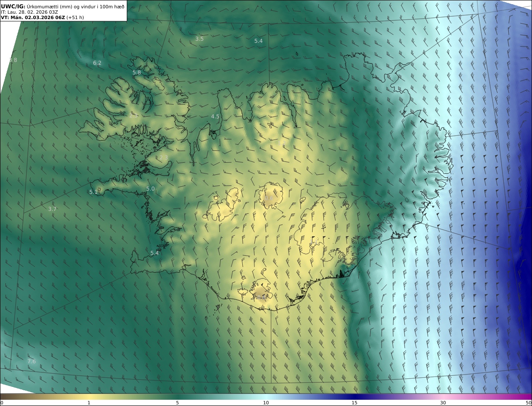Click the 3.5 precipitation value label
The image size is (532, 406).
pos(199,39)
